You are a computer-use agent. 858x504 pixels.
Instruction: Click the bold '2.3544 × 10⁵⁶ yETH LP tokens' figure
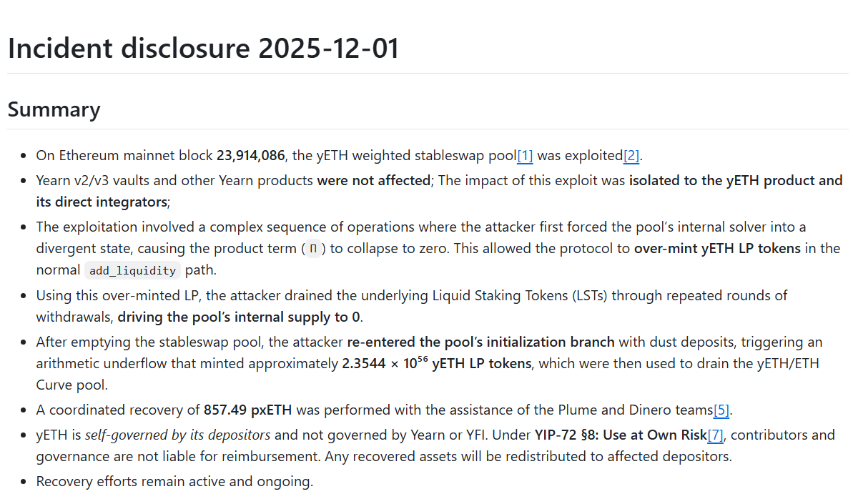point(436,363)
